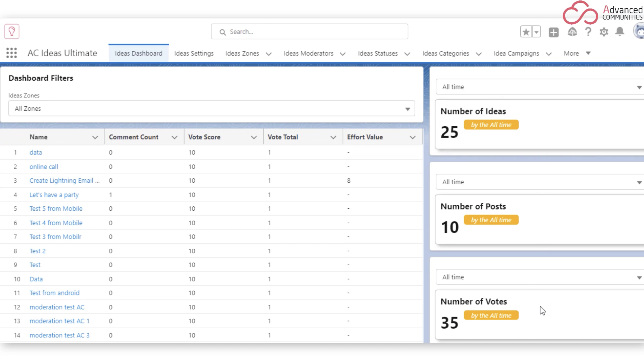The height and width of the screenshot is (361, 644).
Task: Open the 'moderation test AC' idea in row 12
Action: [x=57, y=307]
